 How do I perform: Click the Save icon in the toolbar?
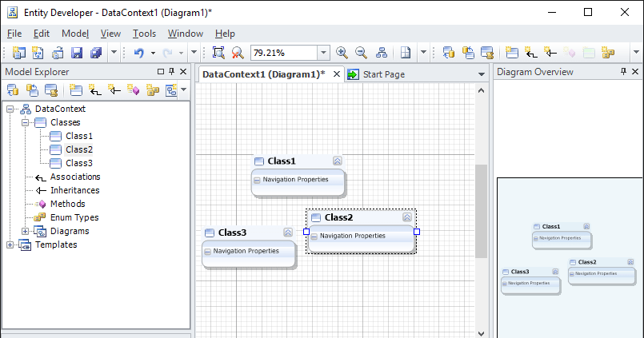[x=78, y=53]
